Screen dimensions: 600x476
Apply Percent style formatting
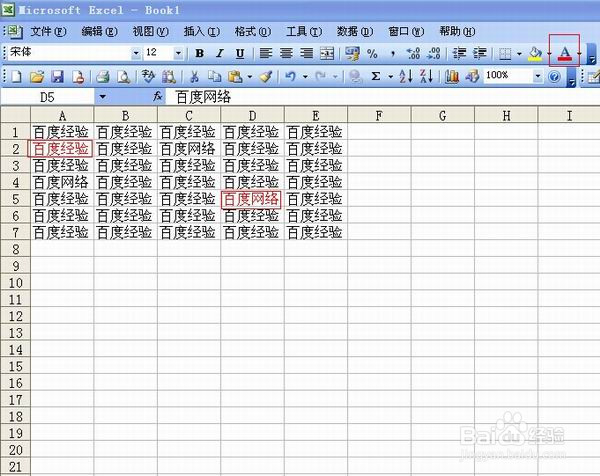pyautogui.click(x=372, y=54)
